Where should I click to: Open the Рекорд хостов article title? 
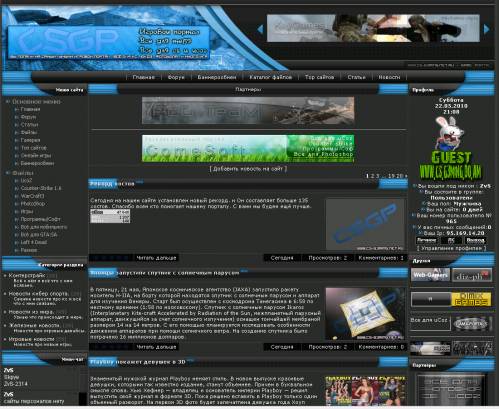112,184
